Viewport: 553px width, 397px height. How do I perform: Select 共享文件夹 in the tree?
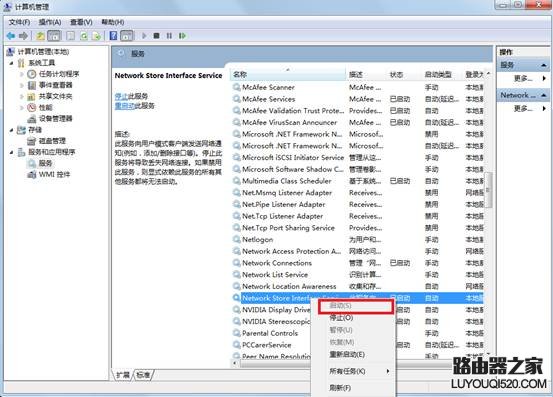click(x=55, y=96)
